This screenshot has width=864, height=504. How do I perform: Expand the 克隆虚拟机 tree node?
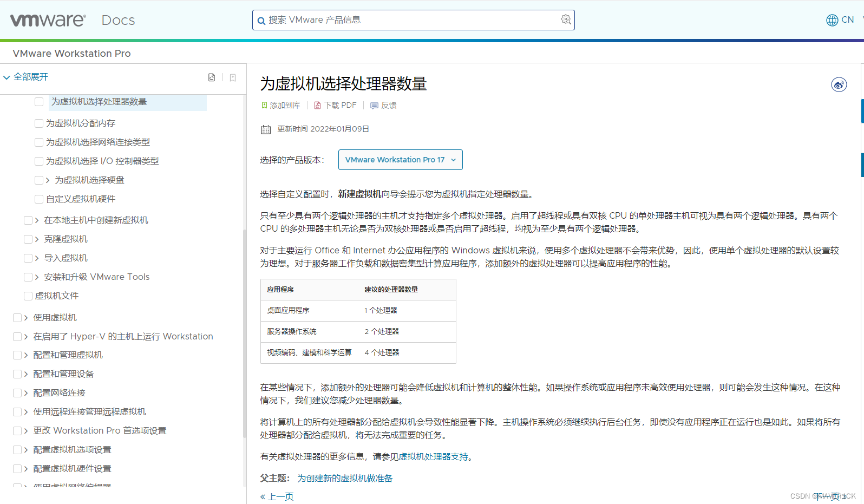point(37,239)
